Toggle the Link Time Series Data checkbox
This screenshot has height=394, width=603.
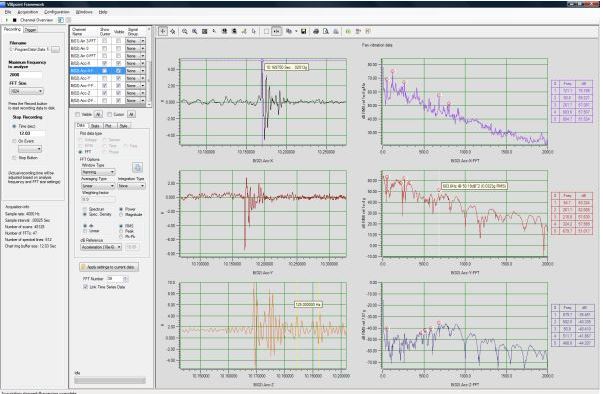click(85, 287)
